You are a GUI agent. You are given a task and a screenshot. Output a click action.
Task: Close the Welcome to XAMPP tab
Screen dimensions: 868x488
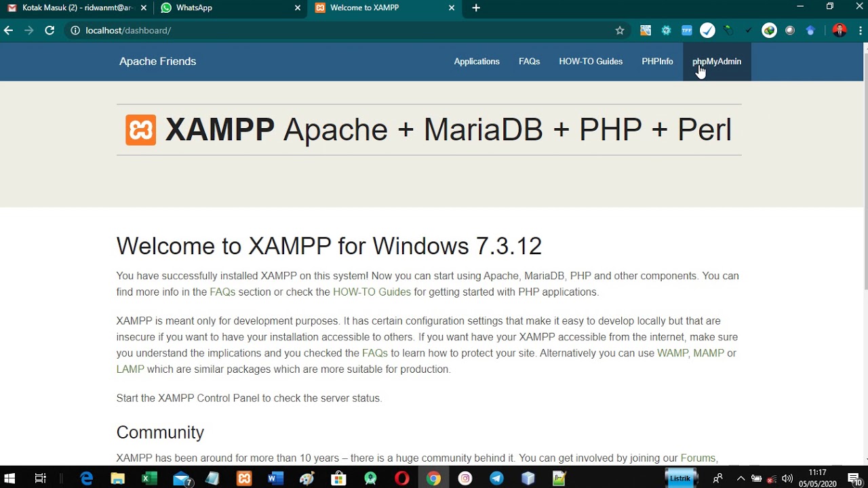click(x=452, y=8)
